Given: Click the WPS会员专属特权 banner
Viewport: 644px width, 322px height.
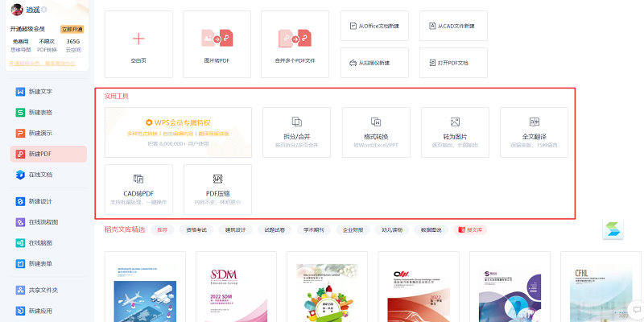Looking at the screenshot, I should pos(178,132).
